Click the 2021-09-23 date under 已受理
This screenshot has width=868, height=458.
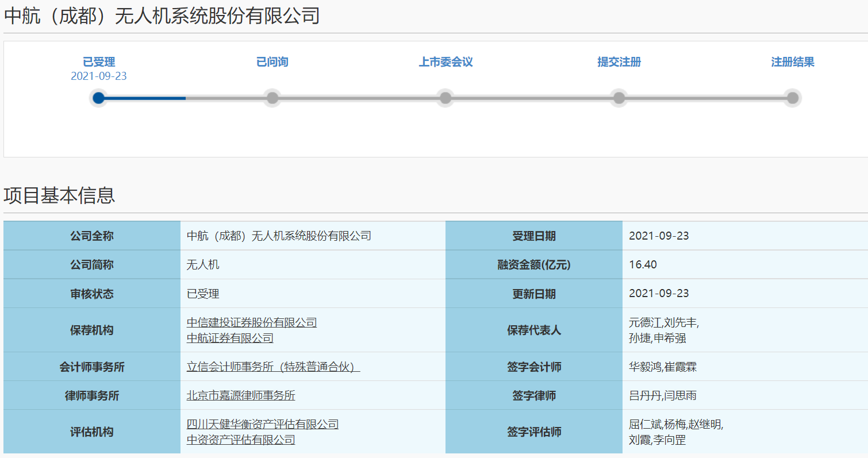click(x=99, y=76)
